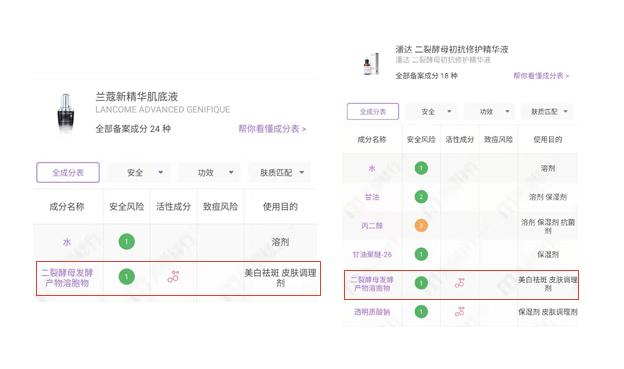Click 致痘风险 column header in Lancôme table
624x369 pixels.
pos(220,207)
